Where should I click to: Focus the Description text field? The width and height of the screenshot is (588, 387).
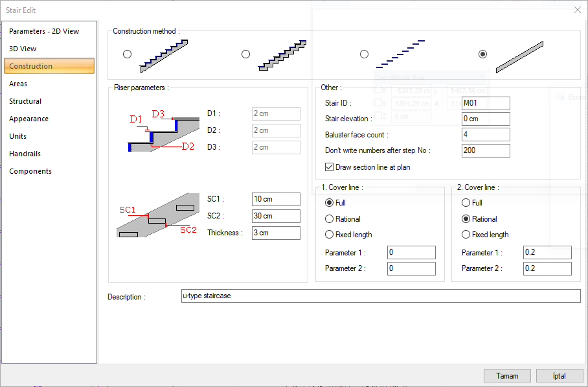tap(381, 296)
